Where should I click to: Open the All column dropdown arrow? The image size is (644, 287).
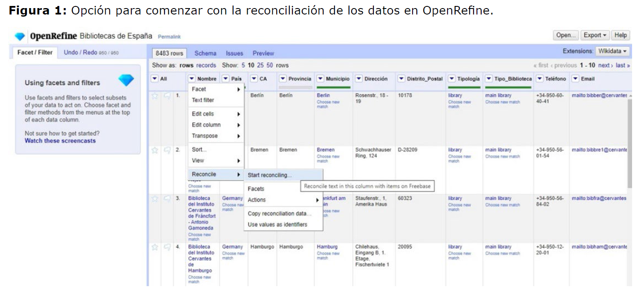[x=155, y=79]
